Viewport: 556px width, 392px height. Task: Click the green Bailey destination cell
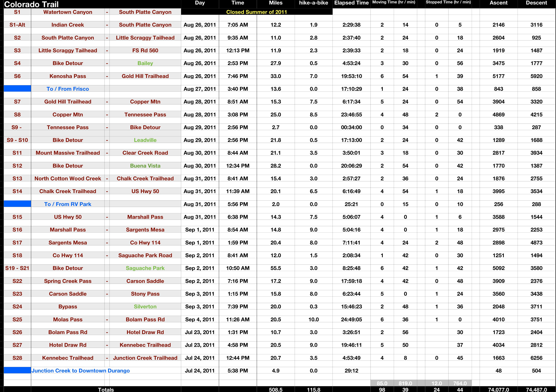tap(145, 63)
